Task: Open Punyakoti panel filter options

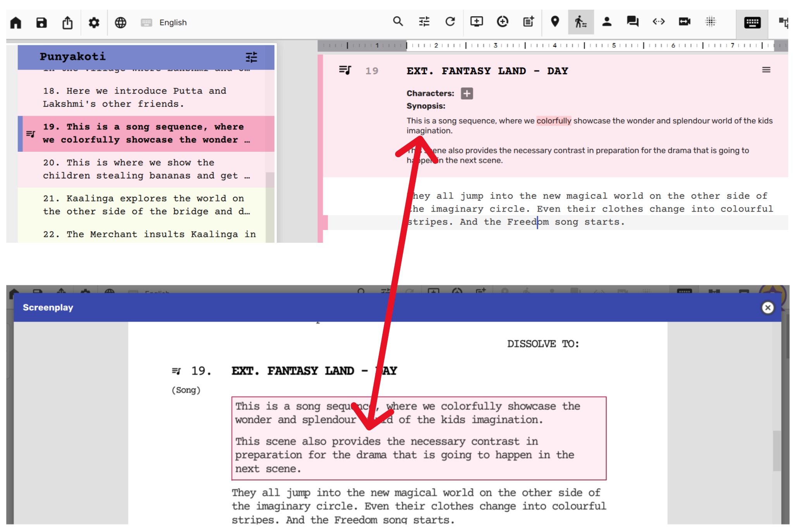Action: point(251,57)
